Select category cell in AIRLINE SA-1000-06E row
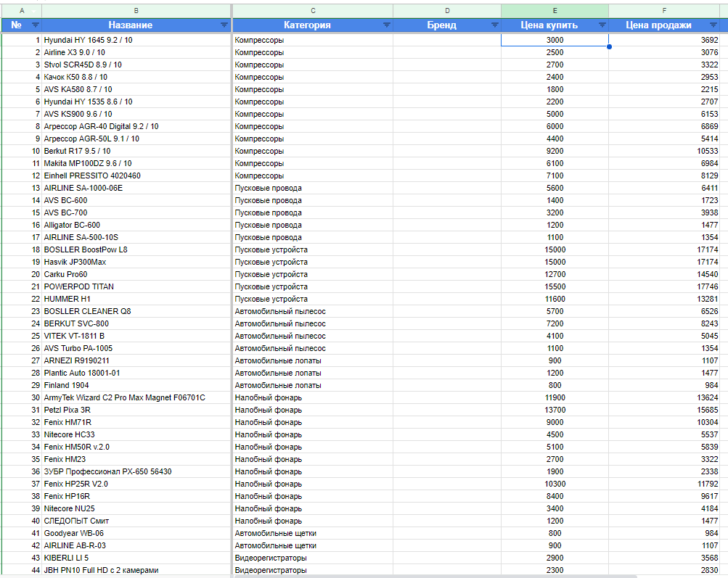This screenshot has width=728, height=578. [x=313, y=188]
